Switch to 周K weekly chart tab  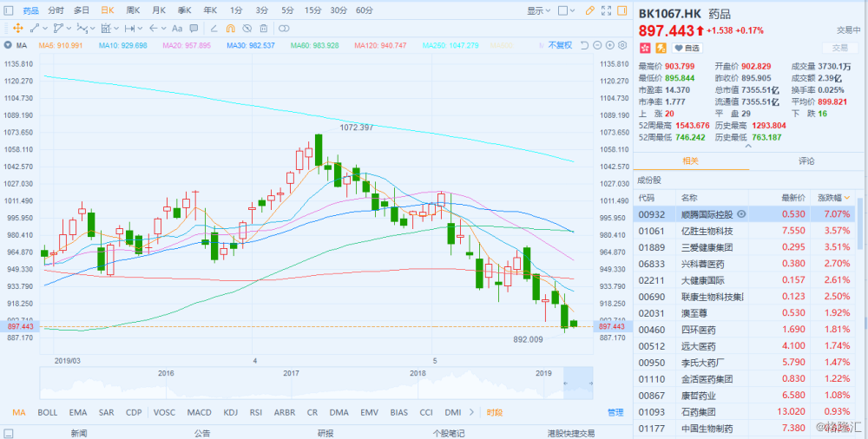(133, 10)
